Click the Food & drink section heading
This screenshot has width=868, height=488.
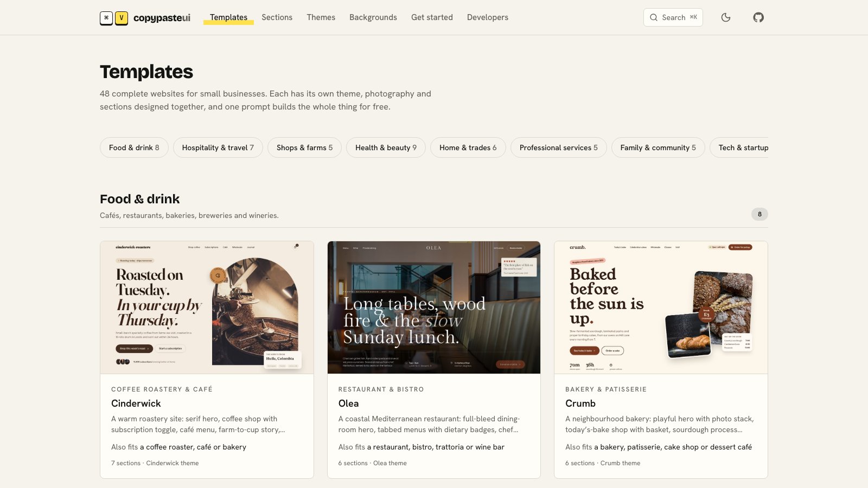[x=139, y=199]
